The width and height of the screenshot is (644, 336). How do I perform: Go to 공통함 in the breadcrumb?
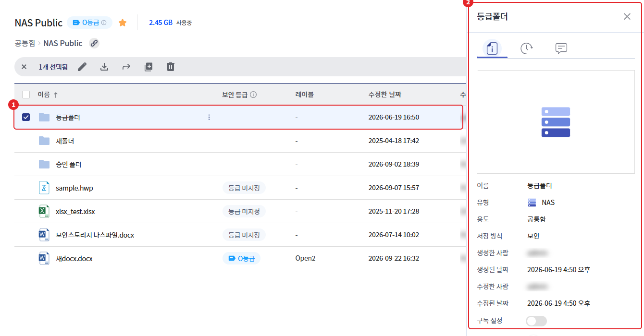[25, 43]
